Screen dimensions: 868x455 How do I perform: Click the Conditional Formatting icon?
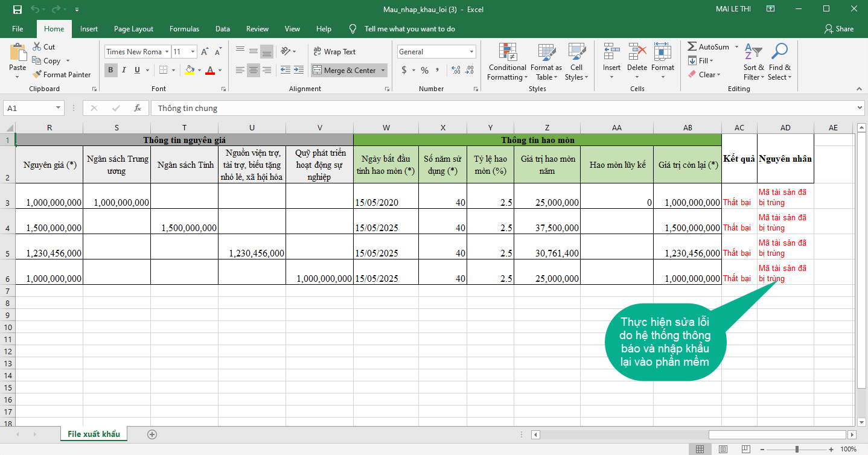[x=508, y=52]
